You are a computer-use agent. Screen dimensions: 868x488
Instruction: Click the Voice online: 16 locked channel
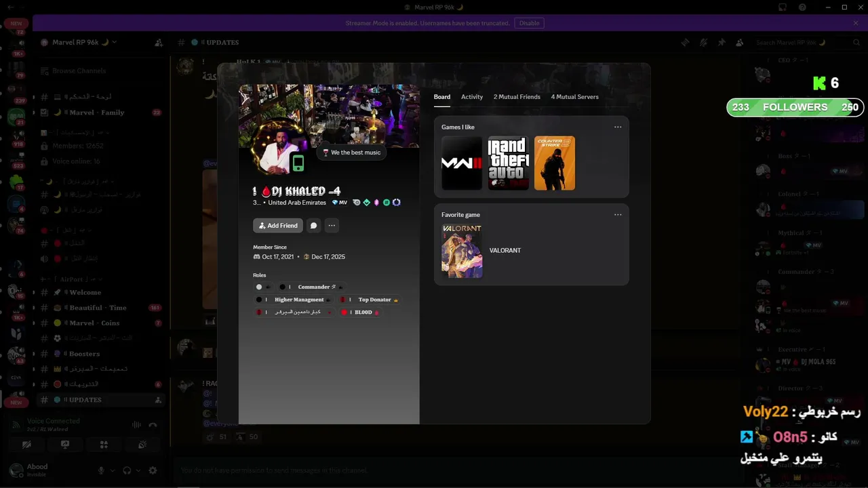(x=102, y=161)
